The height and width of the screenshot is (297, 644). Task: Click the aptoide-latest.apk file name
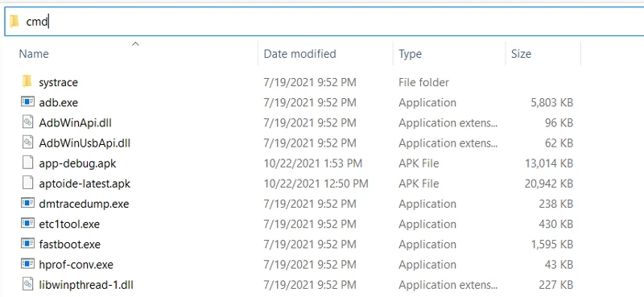click(x=85, y=184)
